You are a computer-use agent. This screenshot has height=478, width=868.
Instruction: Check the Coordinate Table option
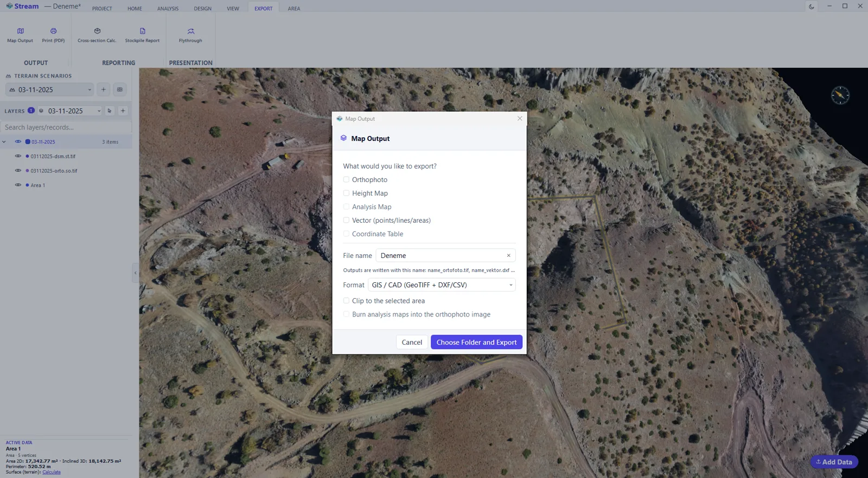(x=346, y=234)
